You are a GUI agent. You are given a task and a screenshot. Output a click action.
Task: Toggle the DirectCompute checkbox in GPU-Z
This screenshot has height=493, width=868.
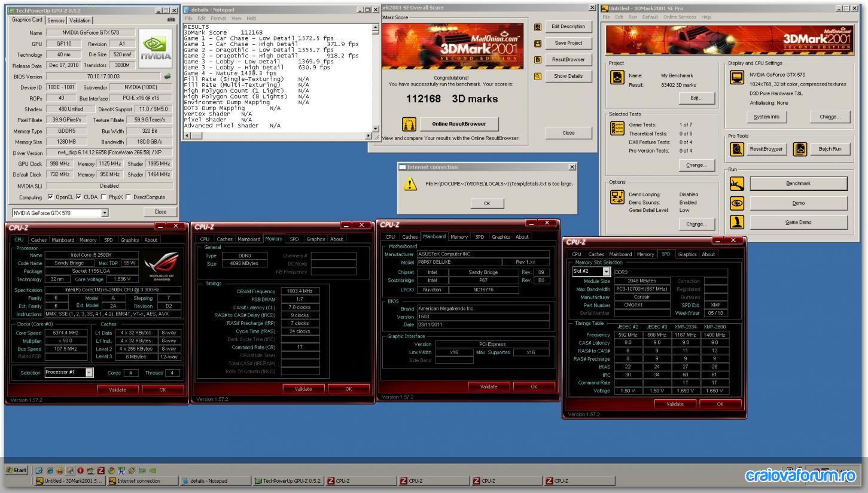128,197
